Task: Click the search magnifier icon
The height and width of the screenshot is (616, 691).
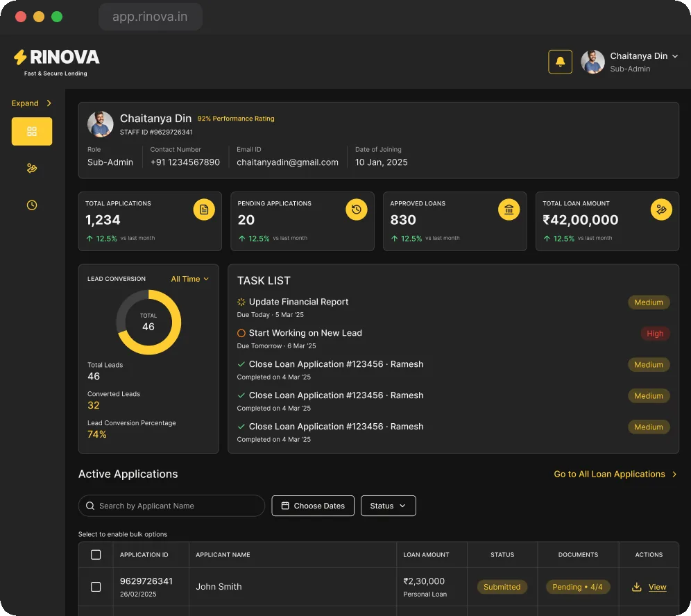Action: pyautogui.click(x=90, y=506)
